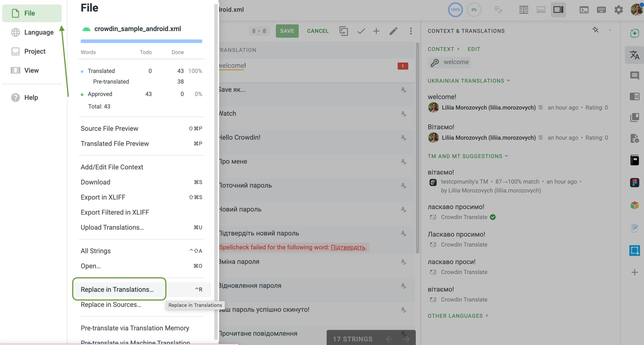Click the Підтвердіть spellcheck word link
The width and height of the screenshot is (644, 345).
[348, 247]
